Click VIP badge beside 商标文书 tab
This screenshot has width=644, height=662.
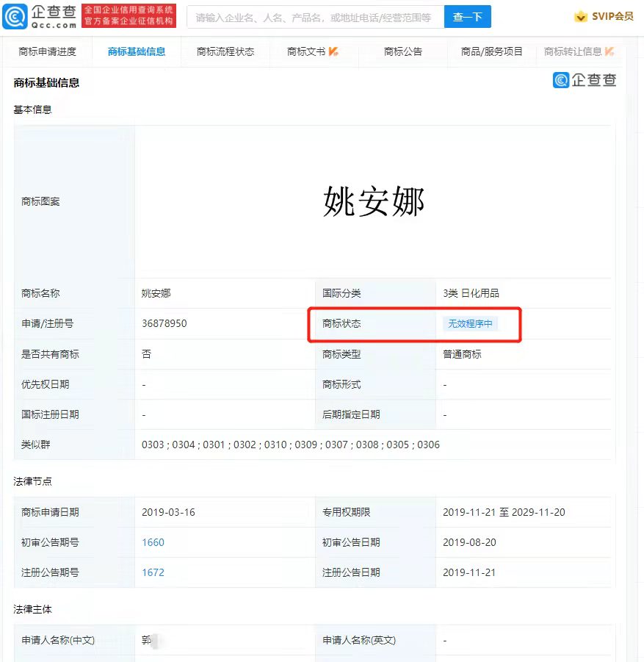coord(333,51)
